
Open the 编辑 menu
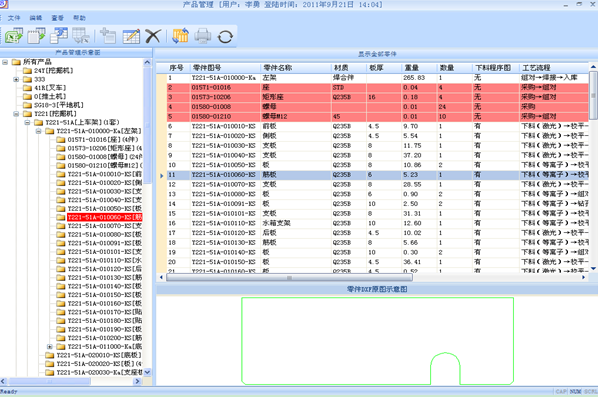[35, 18]
